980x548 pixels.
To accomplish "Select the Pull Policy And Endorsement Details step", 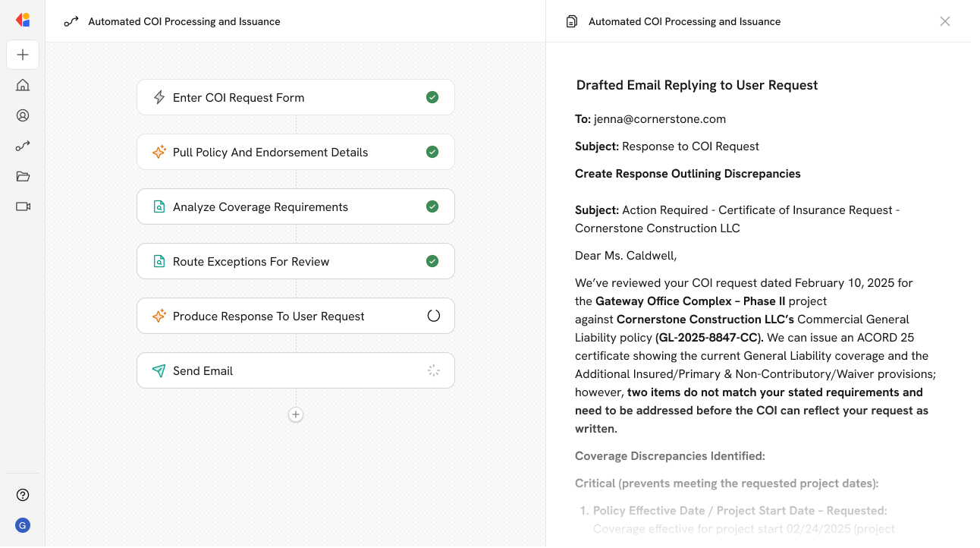I will click(x=296, y=152).
